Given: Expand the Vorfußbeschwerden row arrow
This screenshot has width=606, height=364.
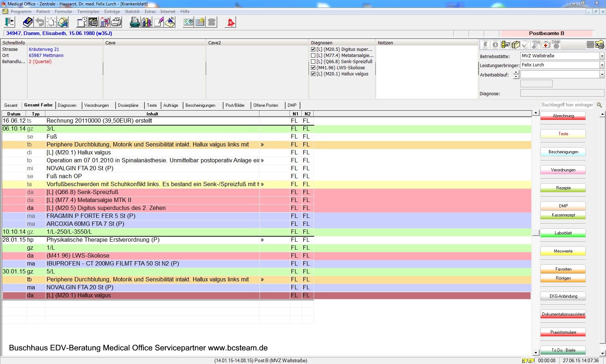Looking at the screenshot, I should click(262, 184).
